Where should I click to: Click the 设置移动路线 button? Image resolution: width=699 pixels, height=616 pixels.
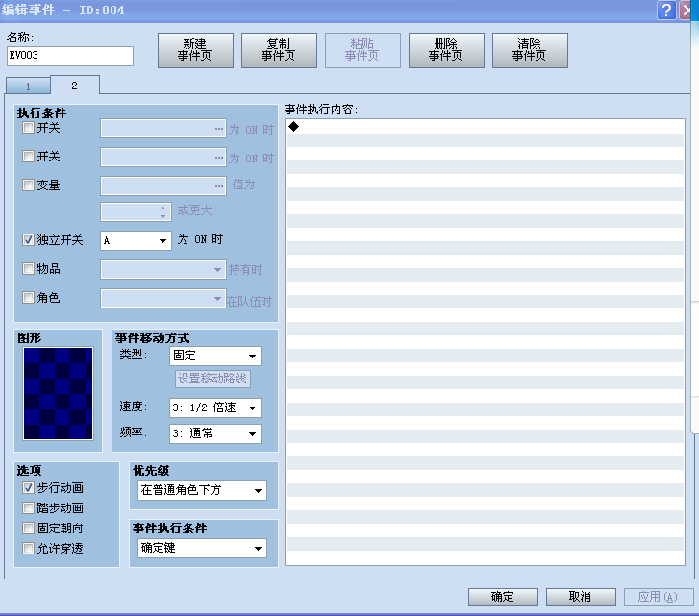pyautogui.click(x=212, y=379)
